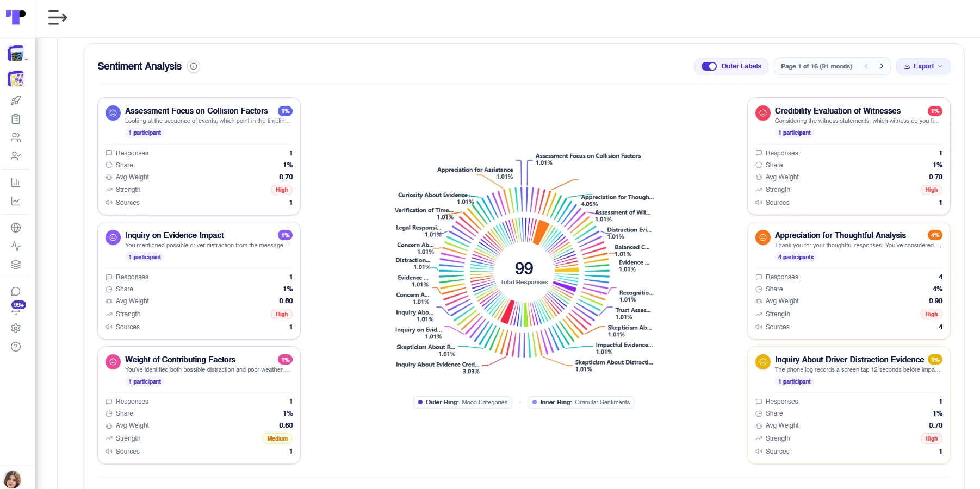Viewport: 980px width, 489px height.
Task: Toggle the Outer Labels switch
Action: (x=709, y=66)
